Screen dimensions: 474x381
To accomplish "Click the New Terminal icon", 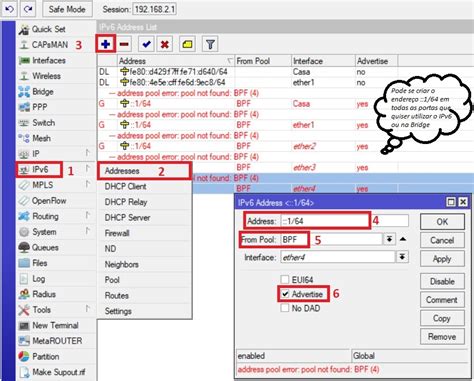I will pyautogui.click(x=24, y=325).
